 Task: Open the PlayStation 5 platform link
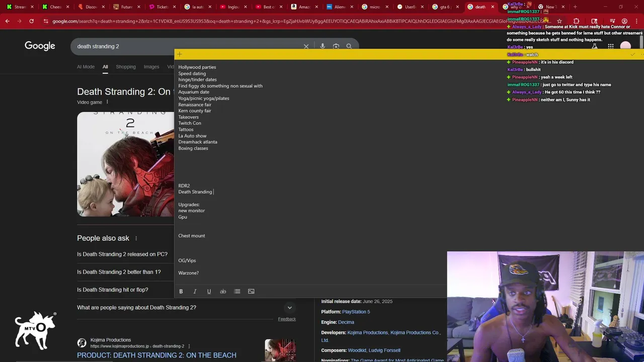(x=356, y=312)
